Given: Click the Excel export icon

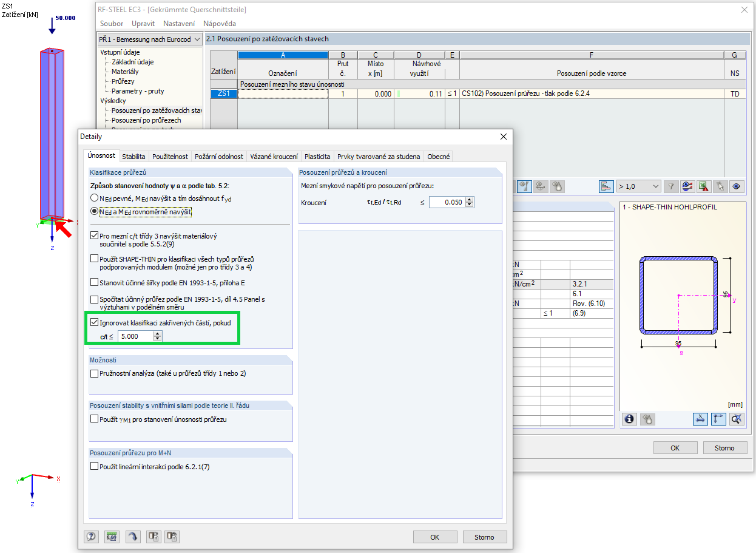Looking at the screenshot, I should [x=704, y=186].
